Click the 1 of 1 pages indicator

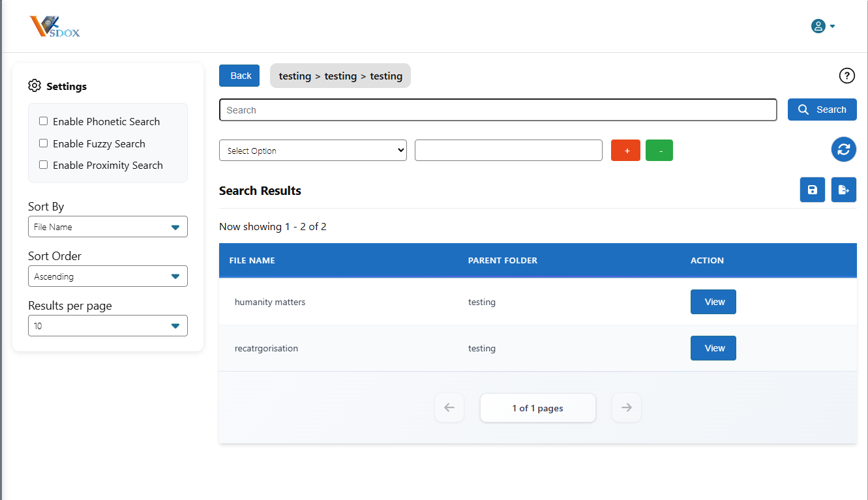[538, 408]
